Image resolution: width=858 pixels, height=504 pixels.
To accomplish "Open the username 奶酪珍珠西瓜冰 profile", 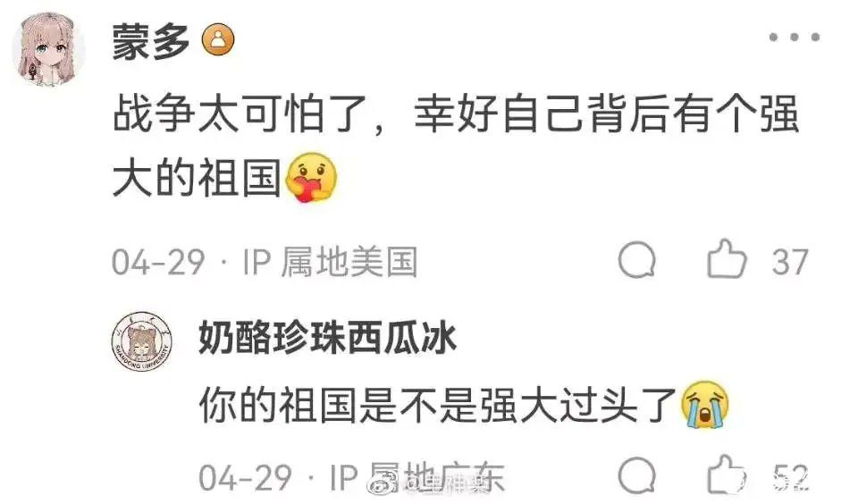I will tap(327, 339).
